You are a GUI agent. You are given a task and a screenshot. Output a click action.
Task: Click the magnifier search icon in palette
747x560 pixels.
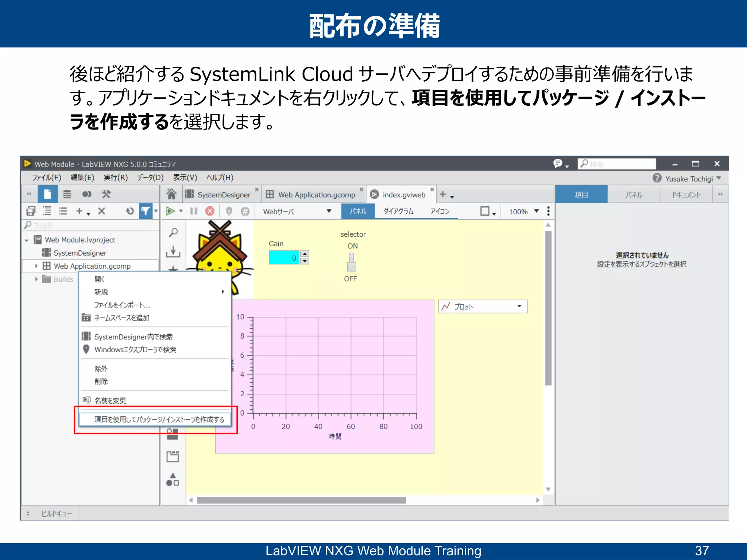tap(173, 233)
